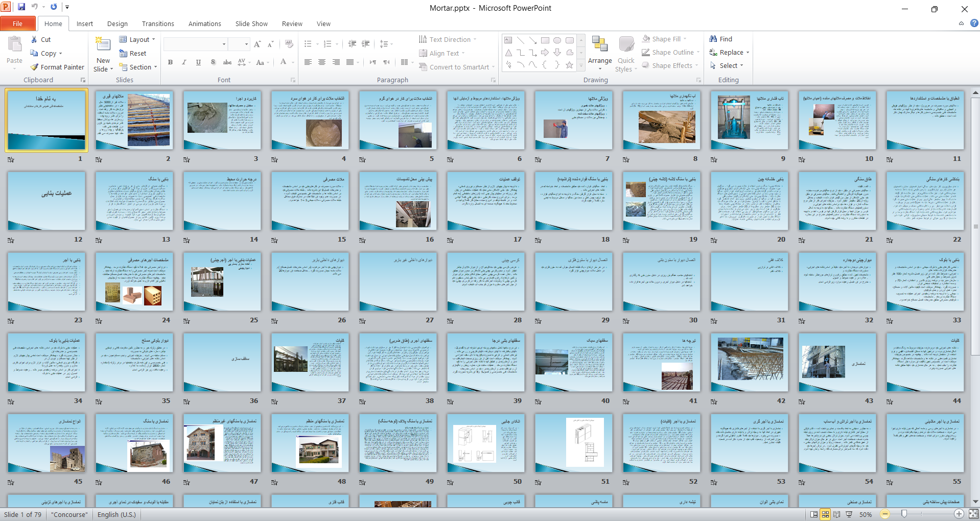The image size is (980, 521).
Task: Toggle align text right
Action: tap(336, 62)
